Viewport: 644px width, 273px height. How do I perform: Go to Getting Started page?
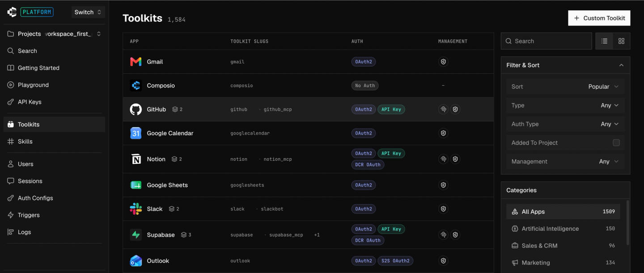tap(54, 68)
